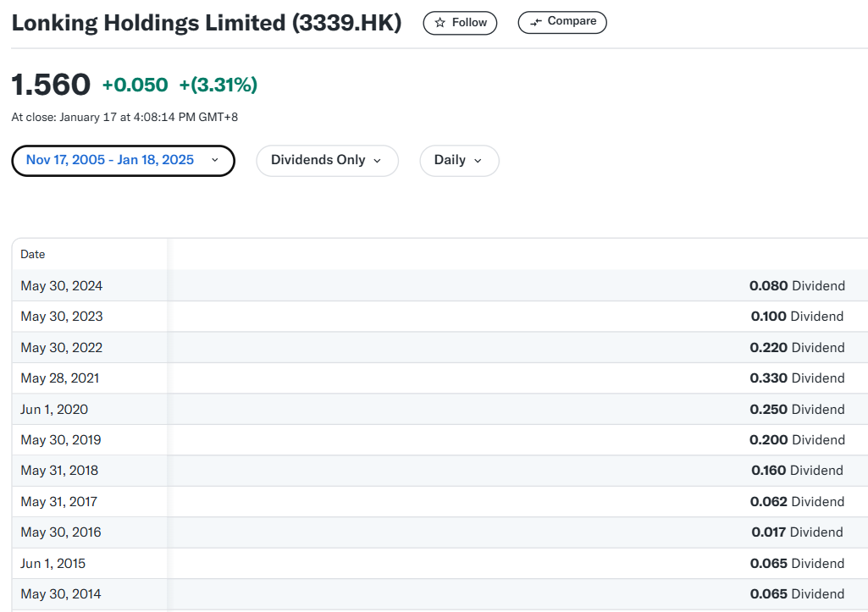868x612 pixels.
Task: Click the star icon in Follow
Action: click(x=440, y=23)
